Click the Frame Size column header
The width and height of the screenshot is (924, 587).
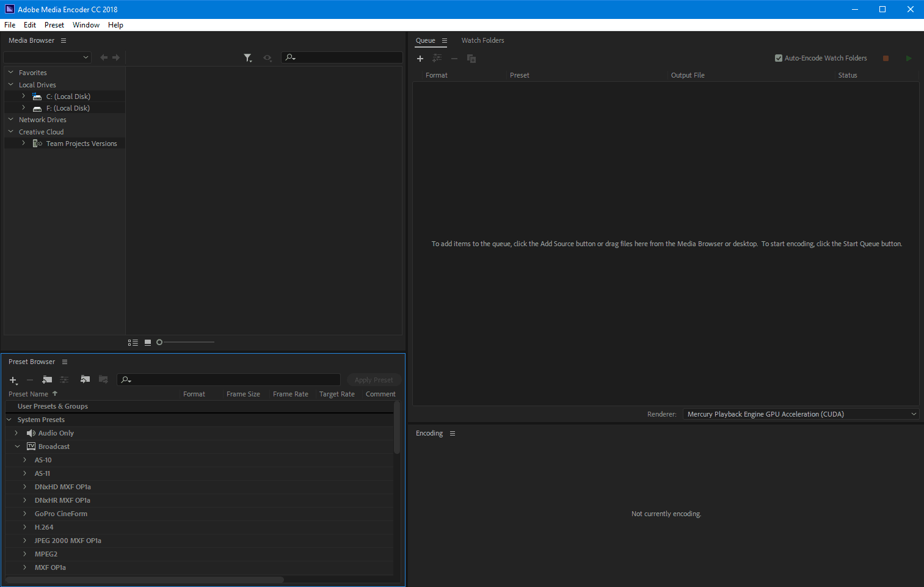click(x=243, y=394)
